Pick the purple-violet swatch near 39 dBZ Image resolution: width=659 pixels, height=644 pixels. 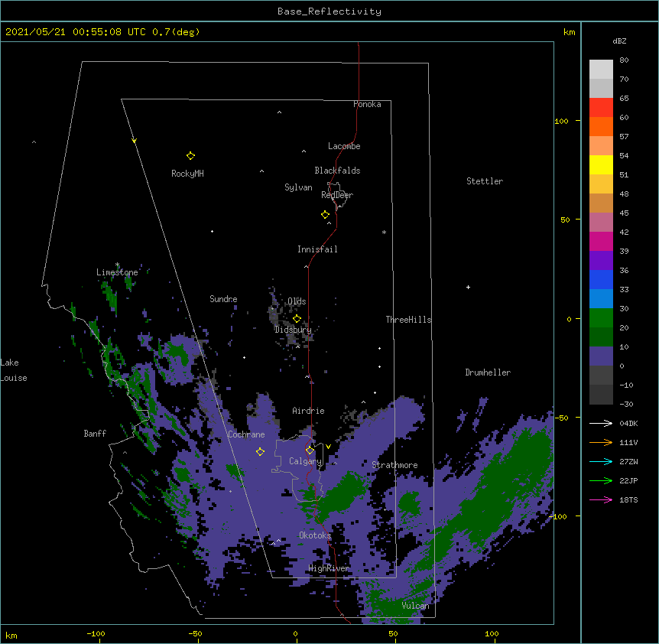click(601, 261)
